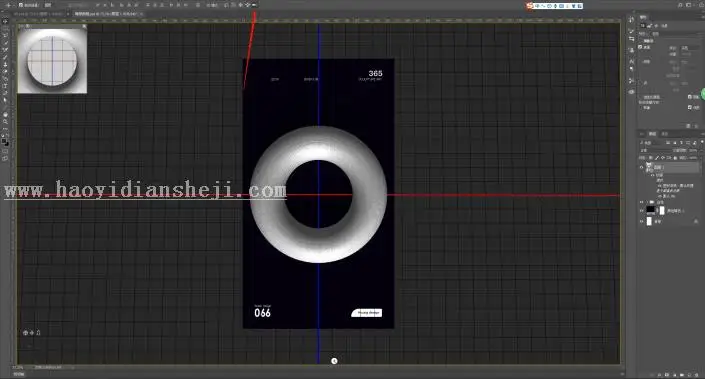Toggle the top-left checkbox in Properties
Screen dimensions: 705x379
click(640, 47)
